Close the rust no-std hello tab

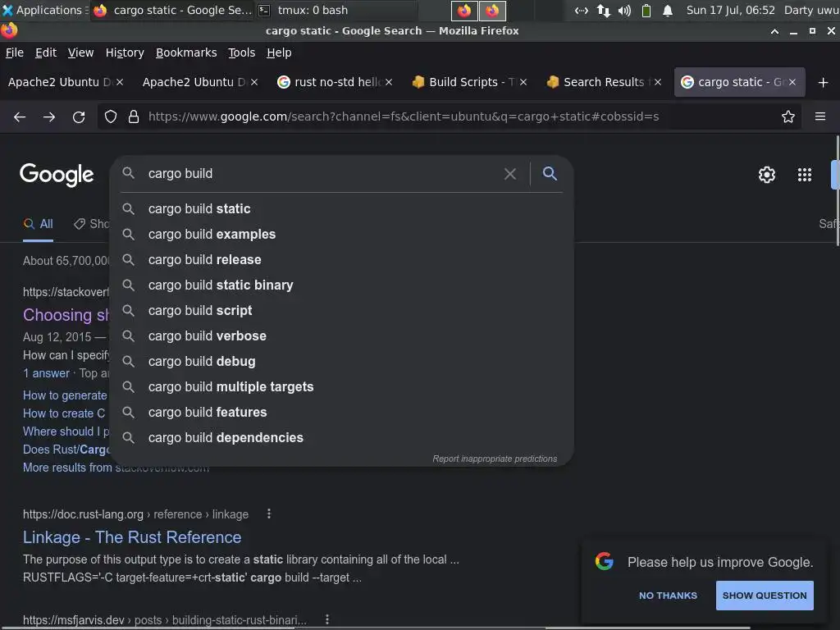389,82
